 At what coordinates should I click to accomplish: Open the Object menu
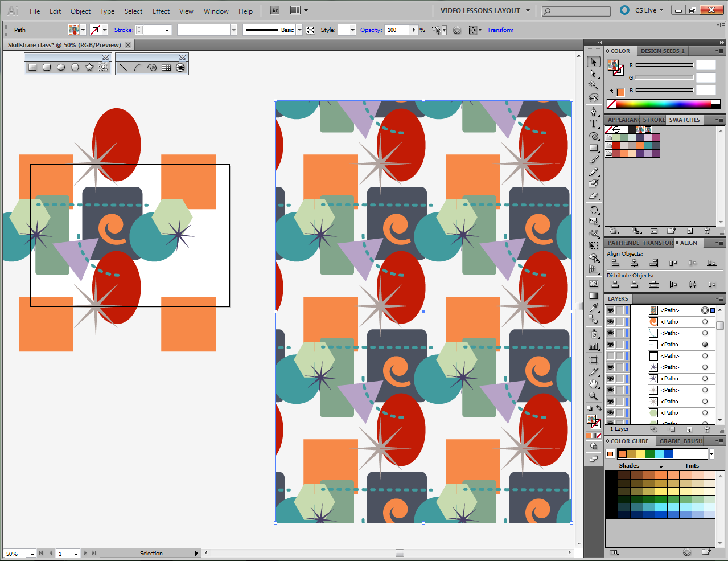click(x=80, y=11)
